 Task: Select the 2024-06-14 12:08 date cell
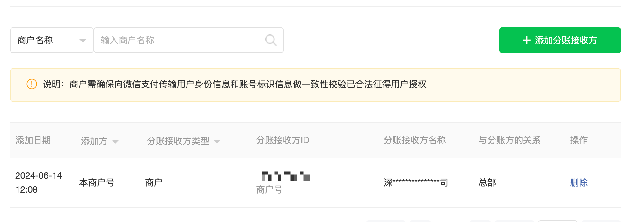point(39,182)
